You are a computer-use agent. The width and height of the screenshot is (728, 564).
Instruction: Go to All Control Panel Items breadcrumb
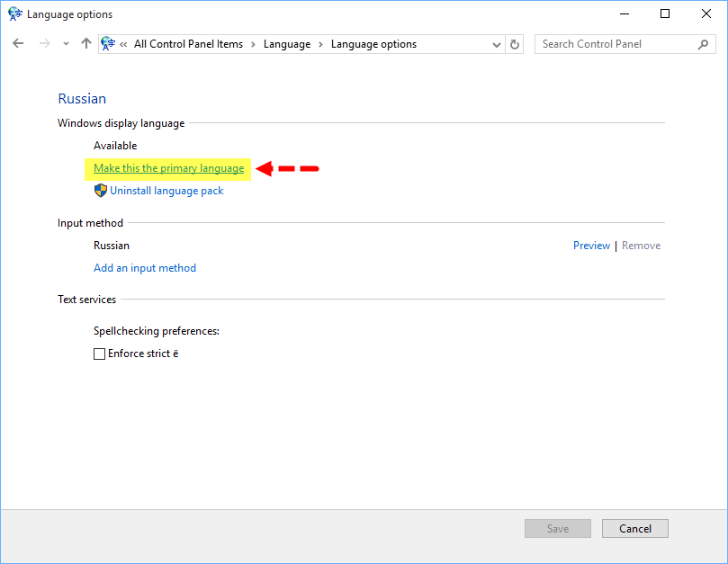point(188,44)
